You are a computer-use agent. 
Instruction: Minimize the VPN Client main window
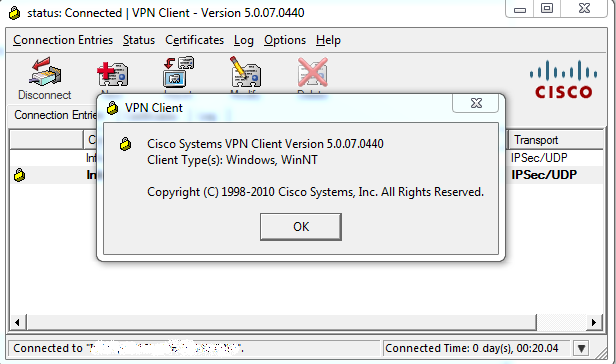pyautogui.click(x=520, y=9)
